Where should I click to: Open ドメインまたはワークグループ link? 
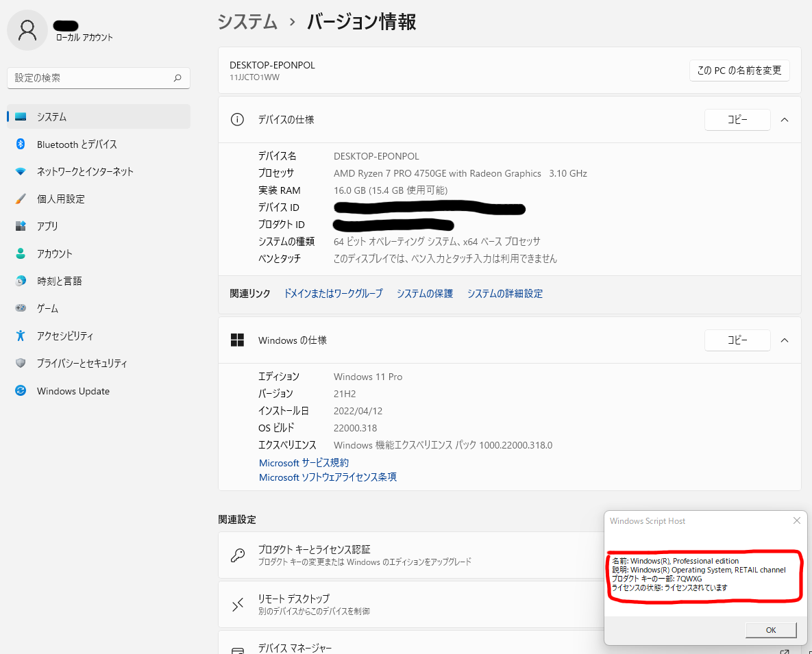[x=334, y=293]
